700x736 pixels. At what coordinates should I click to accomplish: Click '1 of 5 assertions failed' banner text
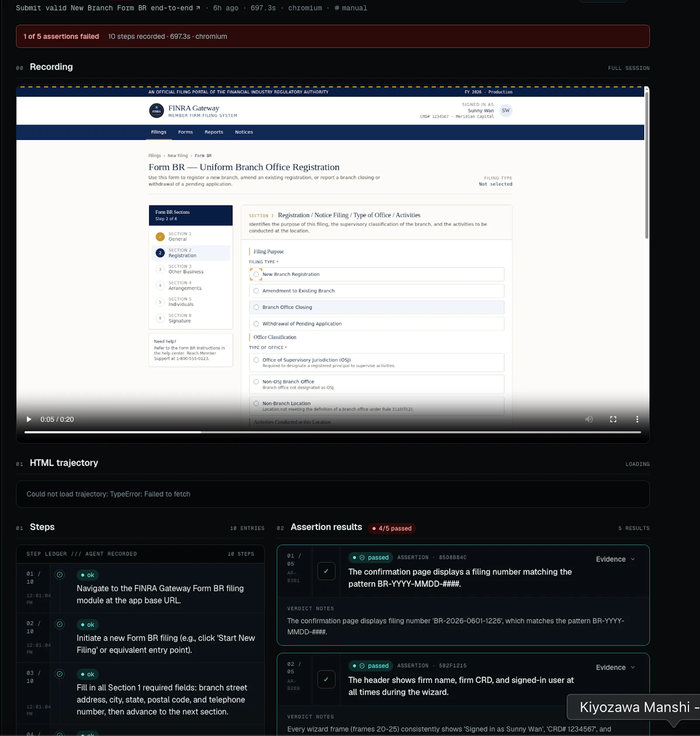(61, 36)
